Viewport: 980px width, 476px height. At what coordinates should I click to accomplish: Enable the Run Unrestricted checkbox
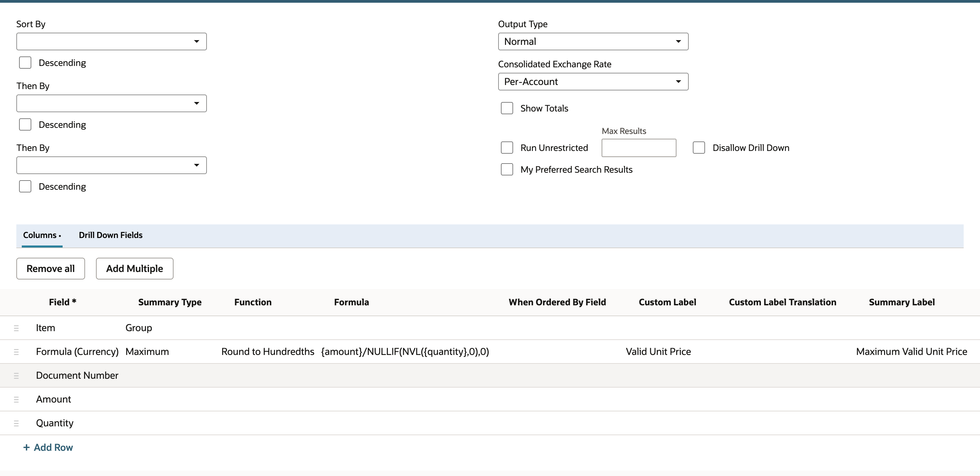[507, 148]
